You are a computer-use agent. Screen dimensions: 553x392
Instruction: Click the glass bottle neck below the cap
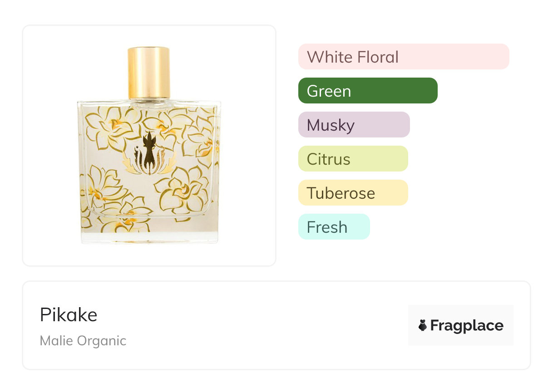[x=149, y=102]
